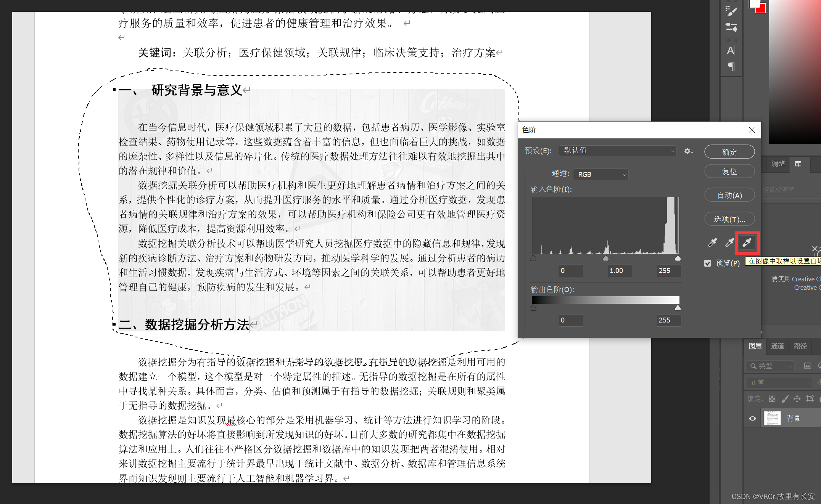This screenshot has width=821, height=504.
Task: Select the white point eyedropper
Action: pyautogui.click(x=747, y=242)
